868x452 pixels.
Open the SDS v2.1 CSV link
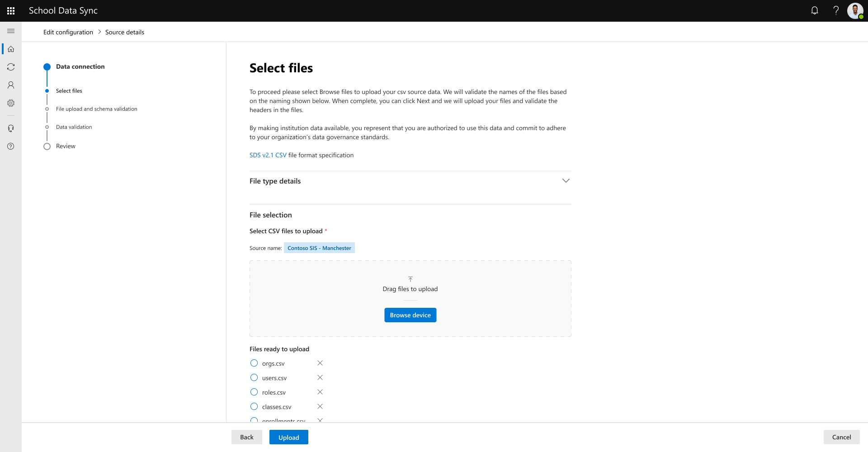(x=268, y=155)
